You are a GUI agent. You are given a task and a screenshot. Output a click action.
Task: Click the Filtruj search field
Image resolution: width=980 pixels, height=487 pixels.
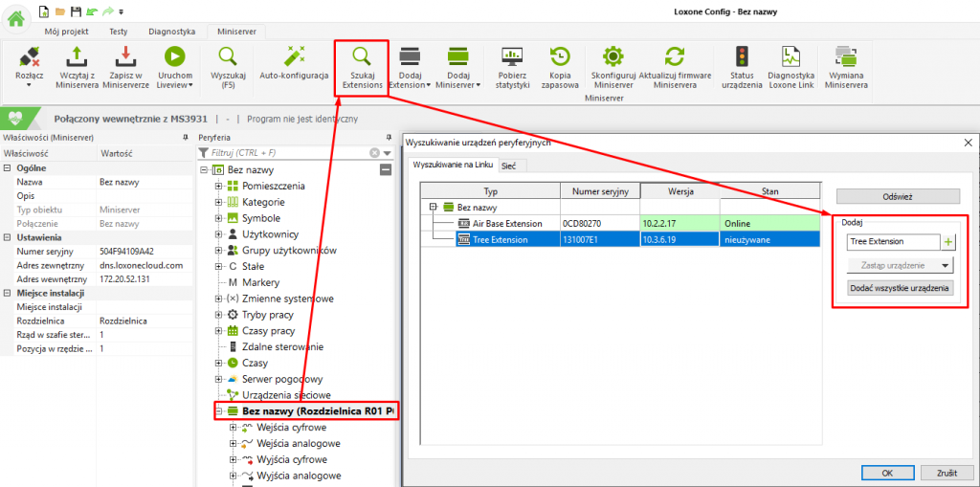point(287,152)
